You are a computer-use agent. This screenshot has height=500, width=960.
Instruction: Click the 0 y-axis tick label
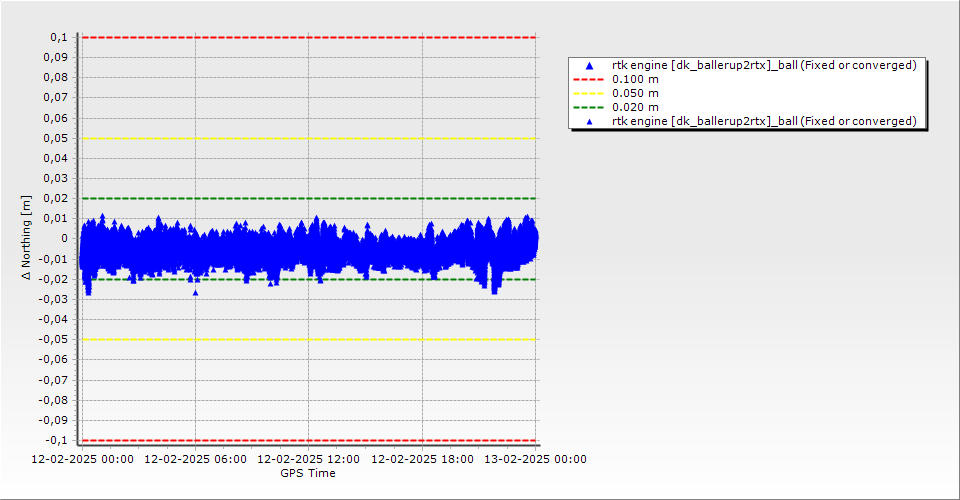tap(63, 238)
